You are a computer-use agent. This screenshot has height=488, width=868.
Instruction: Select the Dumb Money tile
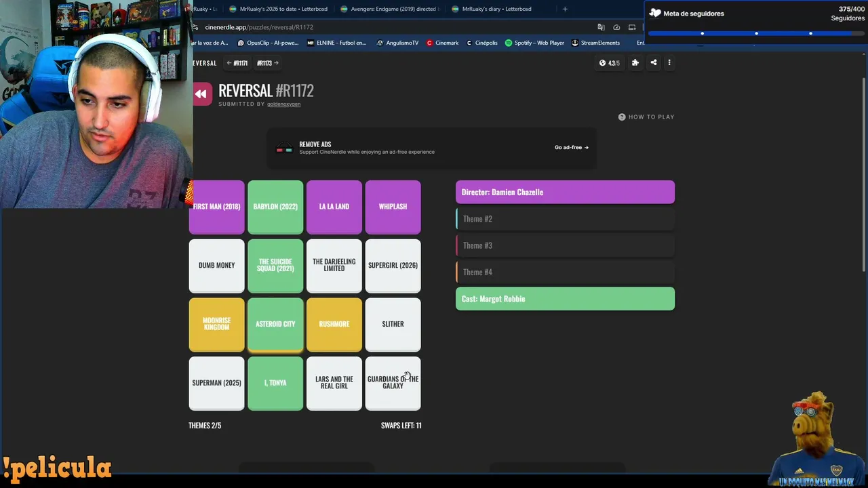tap(216, 266)
